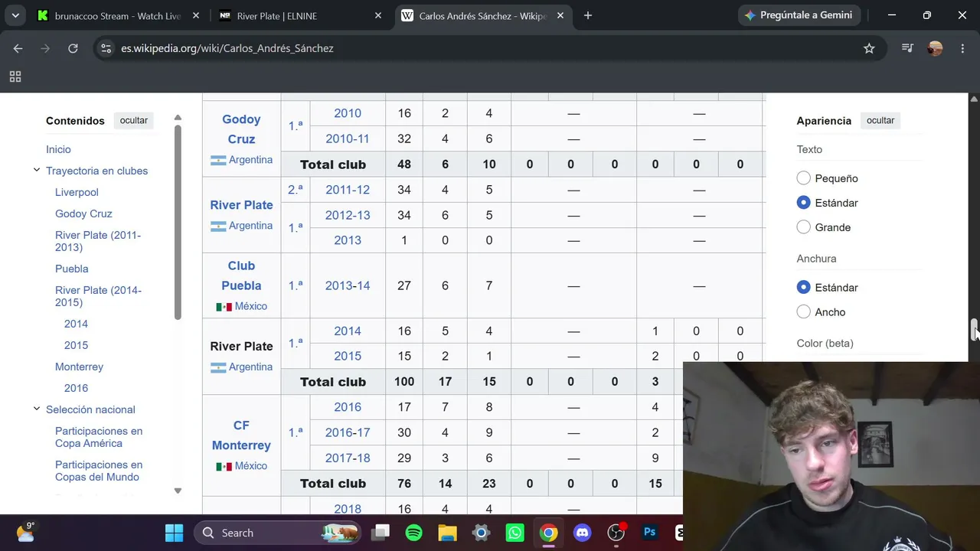Open the gear Settings app on taskbar

(x=481, y=533)
